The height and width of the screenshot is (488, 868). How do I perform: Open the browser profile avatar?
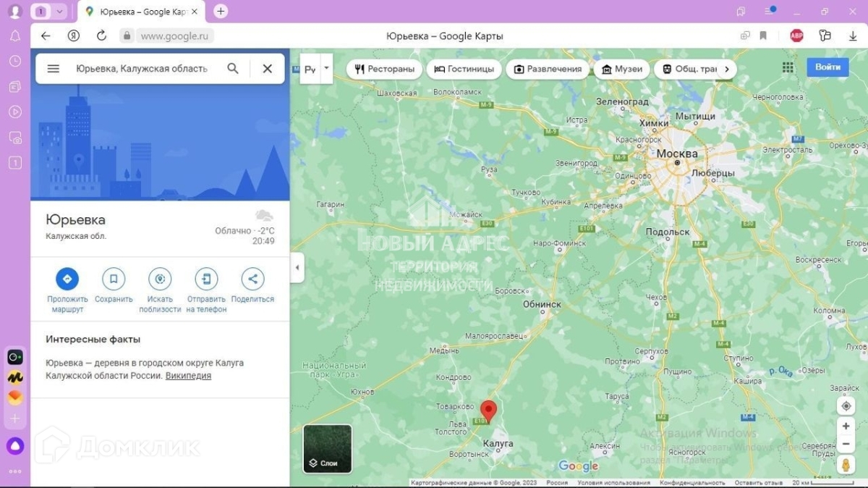pos(14,12)
